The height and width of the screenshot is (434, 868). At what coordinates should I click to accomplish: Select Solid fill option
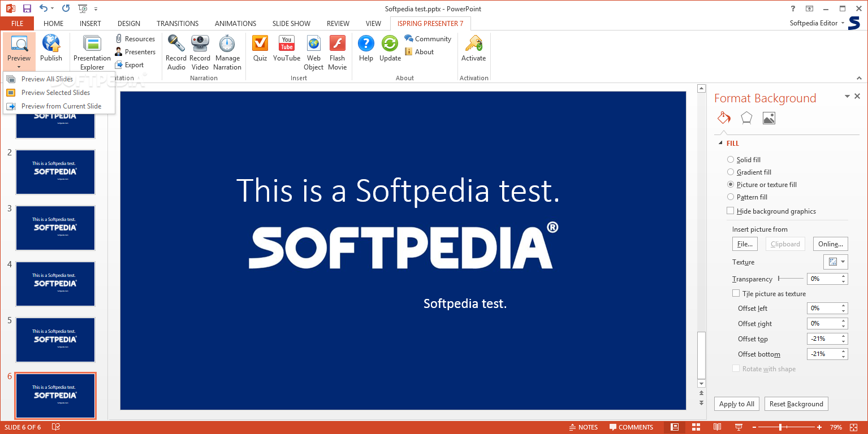(x=744, y=160)
